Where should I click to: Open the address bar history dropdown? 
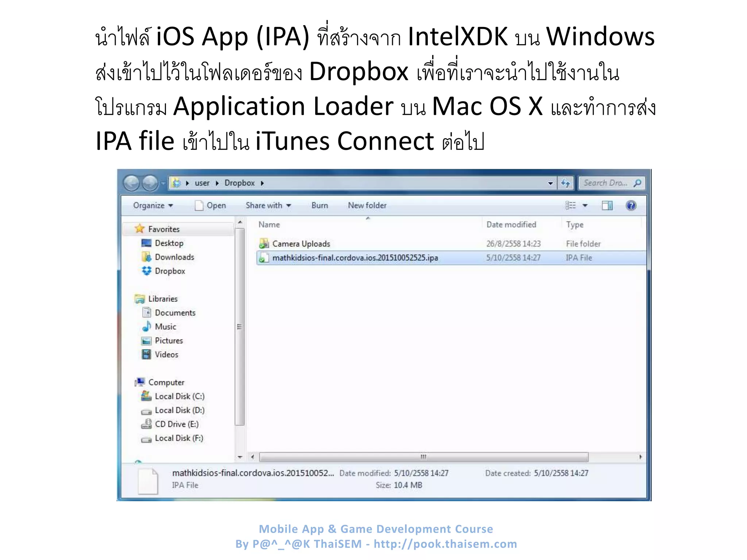point(550,183)
